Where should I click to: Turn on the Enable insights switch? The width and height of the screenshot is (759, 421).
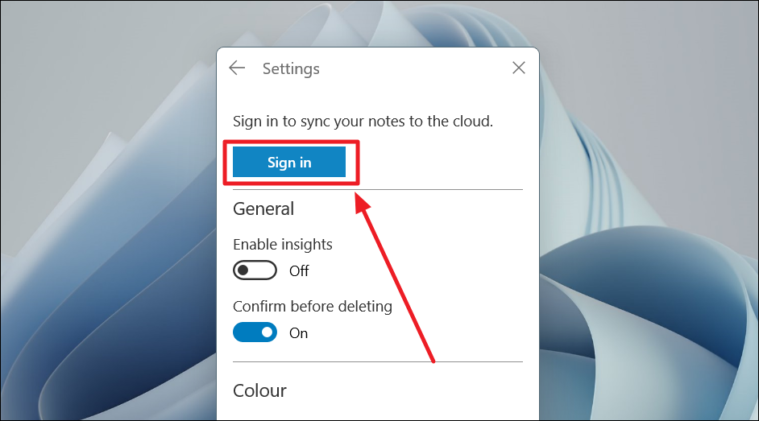255,271
